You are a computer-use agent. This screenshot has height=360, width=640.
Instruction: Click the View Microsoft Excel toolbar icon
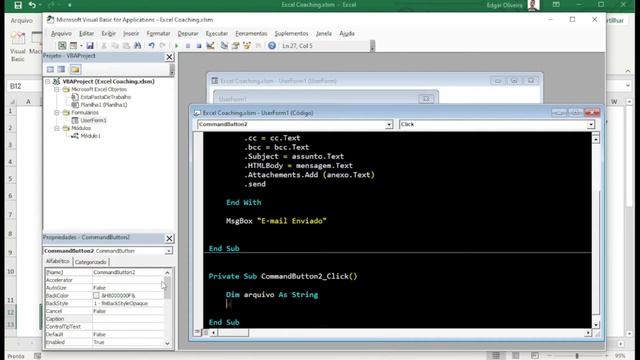[62, 46]
